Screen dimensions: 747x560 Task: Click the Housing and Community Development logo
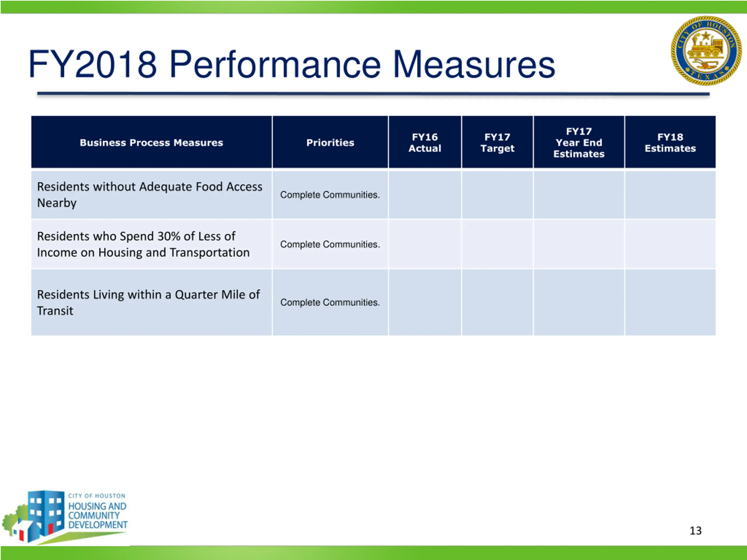[65, 517]
